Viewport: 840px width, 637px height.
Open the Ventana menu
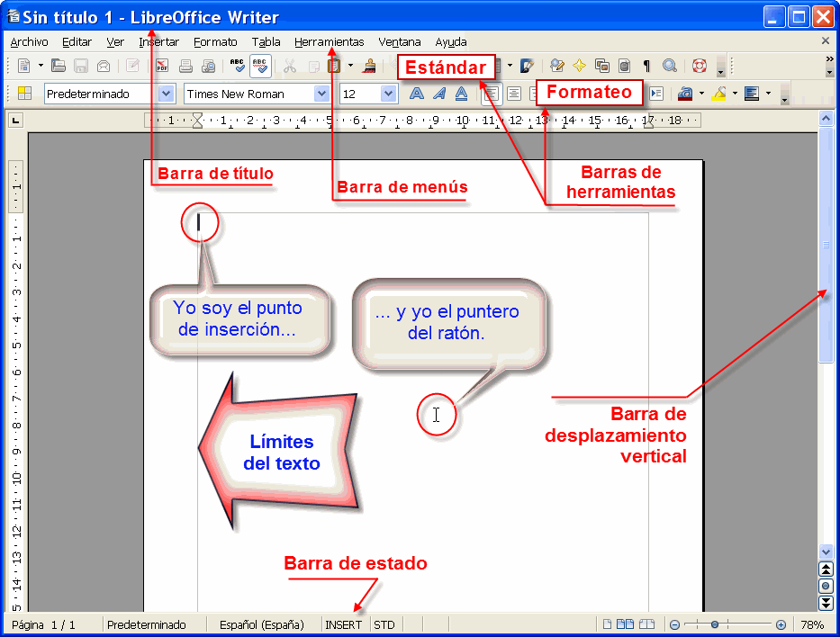[400, 41]
